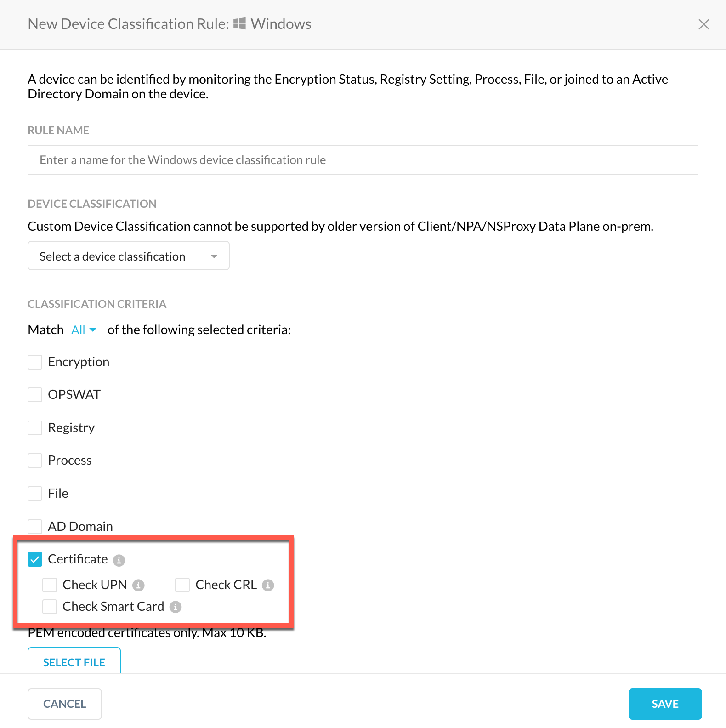The width and height of the screenshot is (726, 728).
Task: Tick the OPSWAT checkbox
Action: [35, 395]
